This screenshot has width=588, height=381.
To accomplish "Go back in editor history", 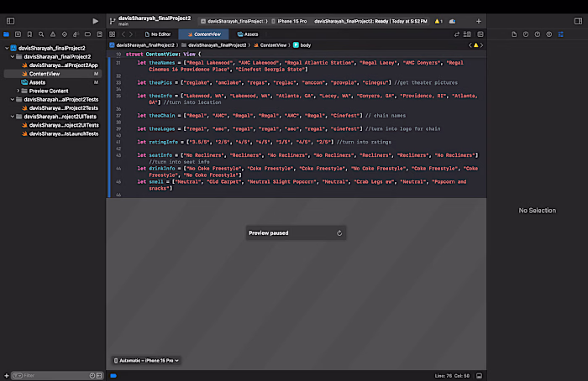I will 123,34.
